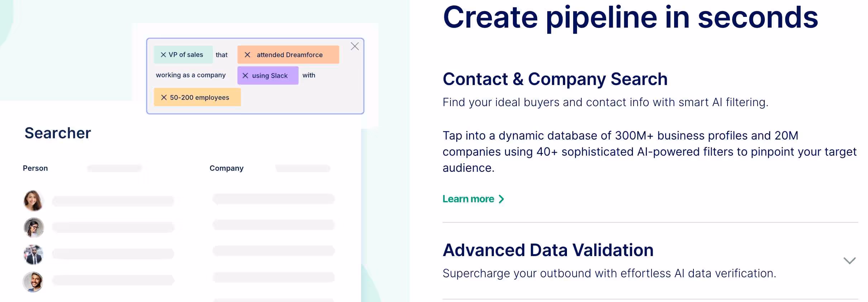The height and width of the screenshot is (302, 868).
Task: Click the bottom profile avatar in Searcher list
Action: (33, 282)
